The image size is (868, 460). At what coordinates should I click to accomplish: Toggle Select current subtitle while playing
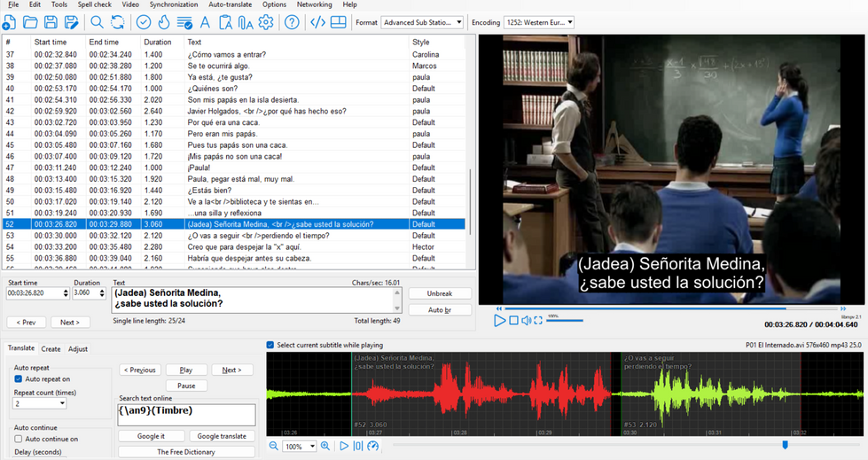[270, 345]
